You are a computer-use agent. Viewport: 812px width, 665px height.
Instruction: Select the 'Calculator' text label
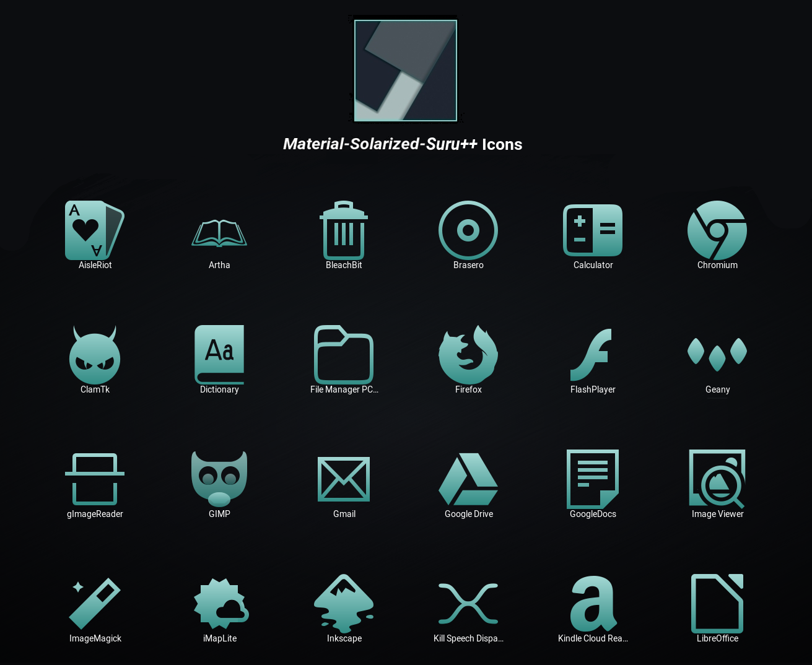pyautogui.click(x=593, y=265)
